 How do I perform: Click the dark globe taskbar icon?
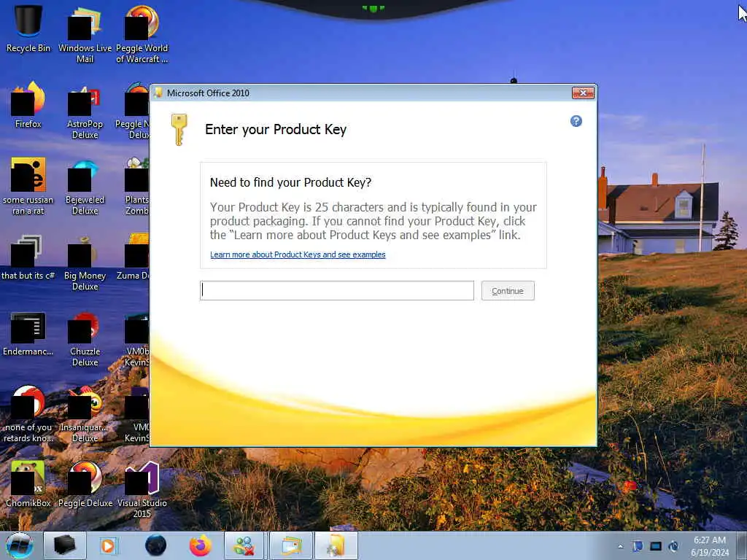tap(155, 545)
